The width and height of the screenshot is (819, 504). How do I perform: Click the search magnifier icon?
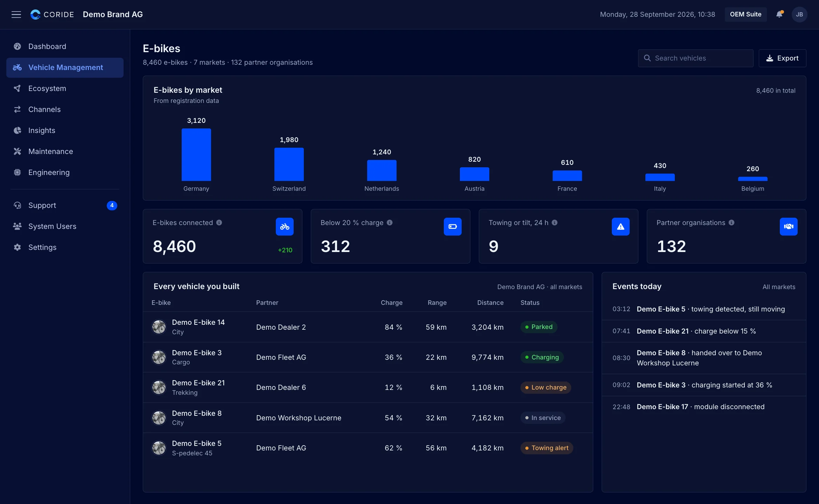click(x=647, y=58)
